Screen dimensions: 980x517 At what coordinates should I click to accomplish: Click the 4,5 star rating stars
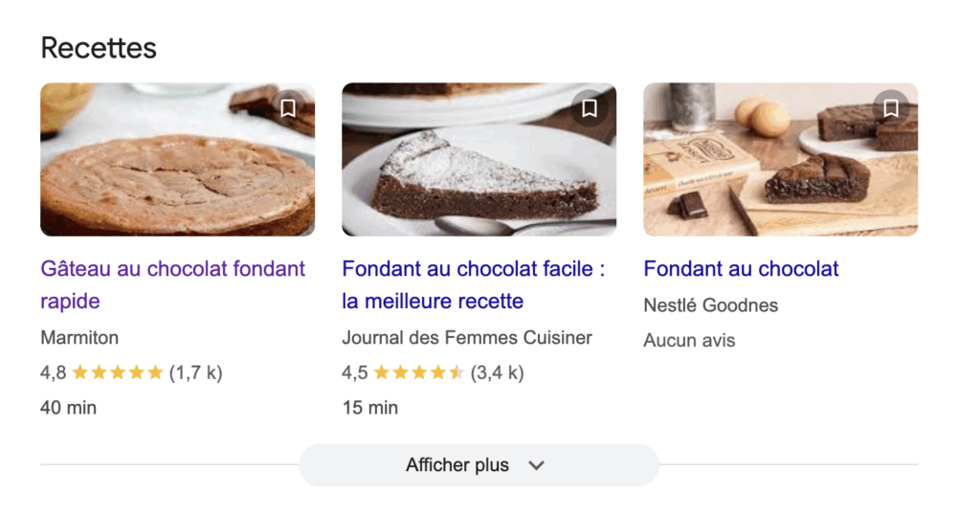pos(419,372)
